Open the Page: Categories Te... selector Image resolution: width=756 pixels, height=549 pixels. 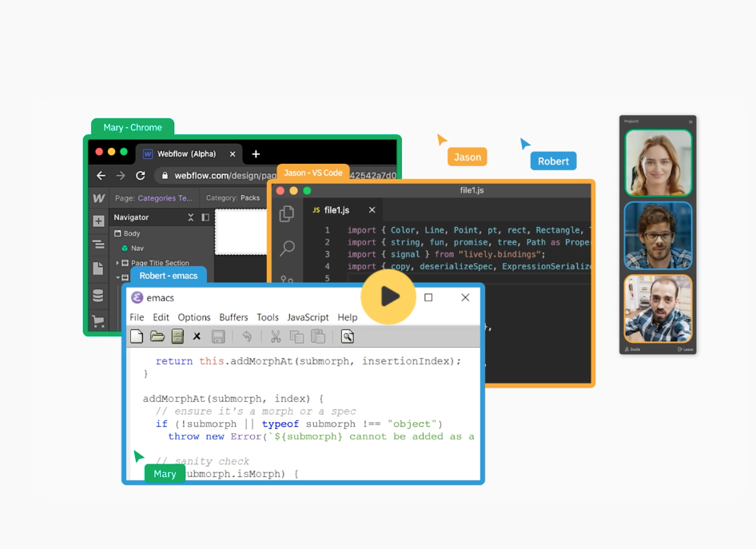(x=153, y=198)
